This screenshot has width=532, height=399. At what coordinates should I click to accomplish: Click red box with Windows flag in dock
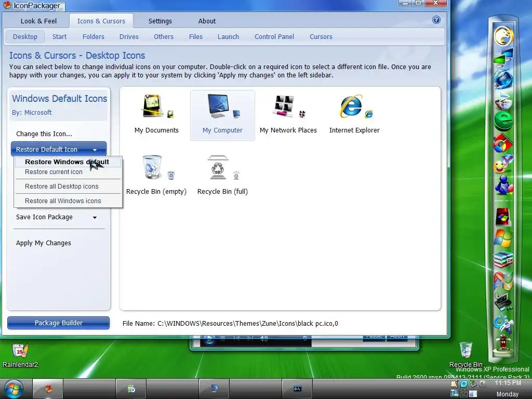tap(503, 217)
